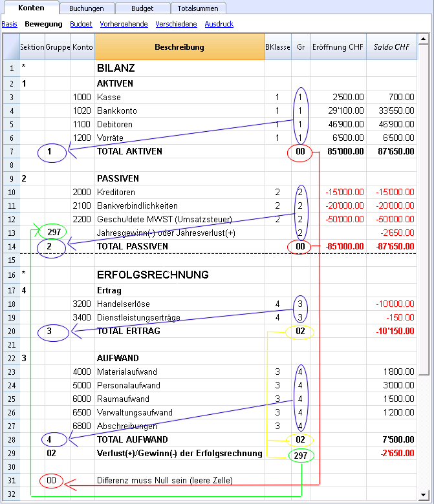Viewport: 434px width, 504px height.
Task: Select the Vorräte description cell
Action: tap(180, 138)
